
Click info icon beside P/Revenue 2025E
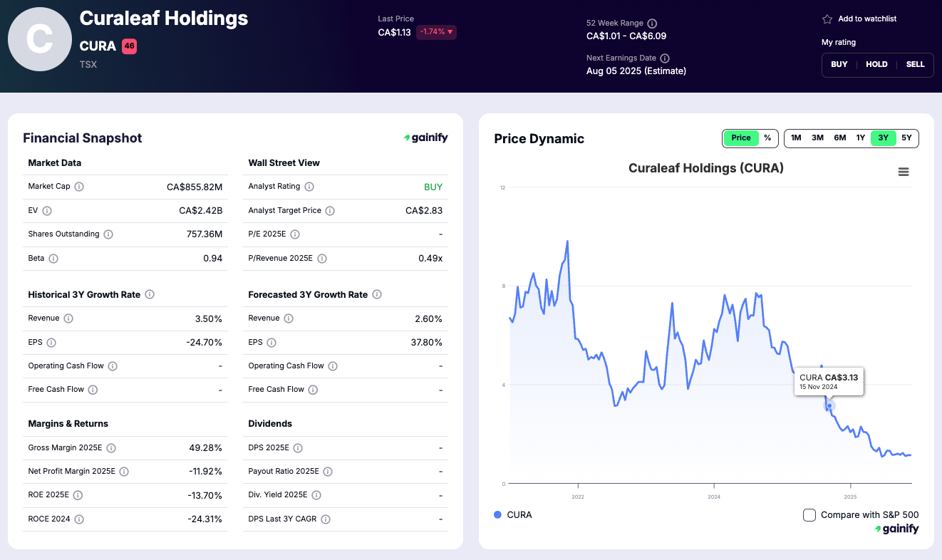pyautogui.click(x=322, y=259)
